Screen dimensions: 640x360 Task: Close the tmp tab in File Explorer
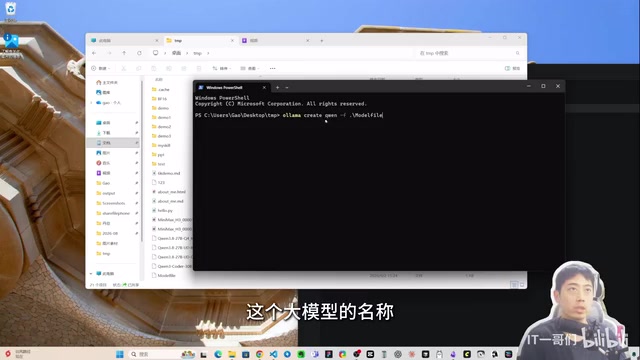tap(232, 40)
